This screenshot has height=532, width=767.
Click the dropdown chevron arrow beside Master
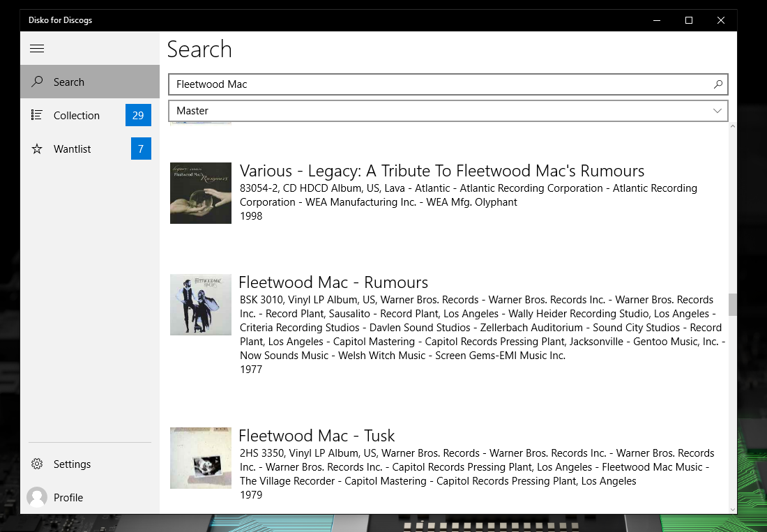(x=717, y=111)
